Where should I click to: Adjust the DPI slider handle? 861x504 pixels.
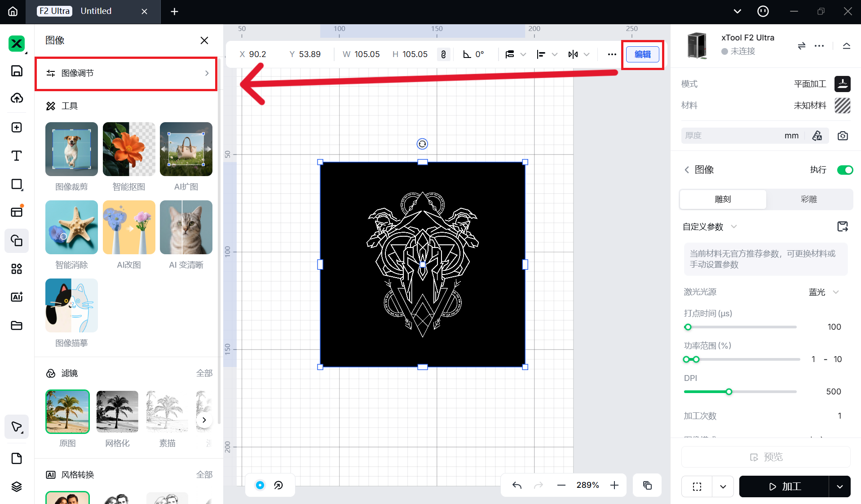tap(729, 392)
